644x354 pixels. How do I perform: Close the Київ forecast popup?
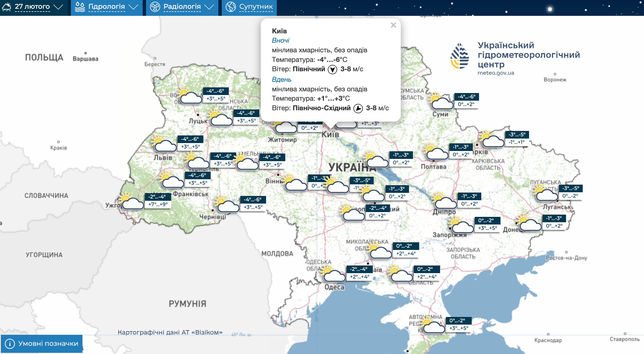[x=393, y=25]
